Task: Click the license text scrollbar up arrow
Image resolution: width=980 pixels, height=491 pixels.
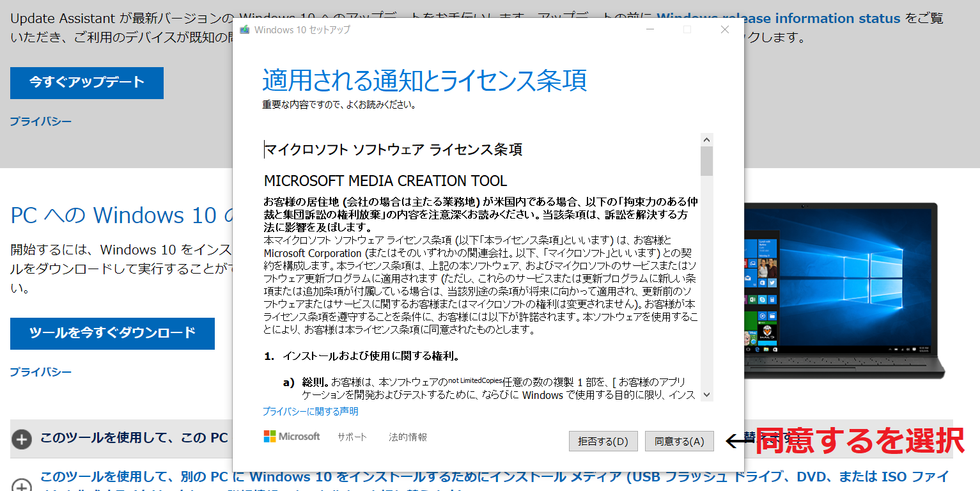Action: tap(706, 139)
